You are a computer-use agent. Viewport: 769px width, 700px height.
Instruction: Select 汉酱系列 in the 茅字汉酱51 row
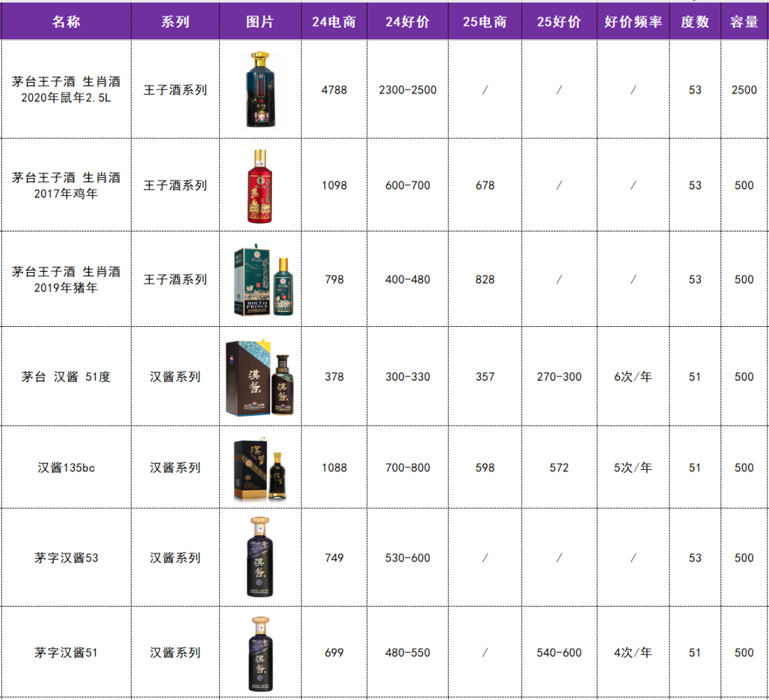(175, 652)
